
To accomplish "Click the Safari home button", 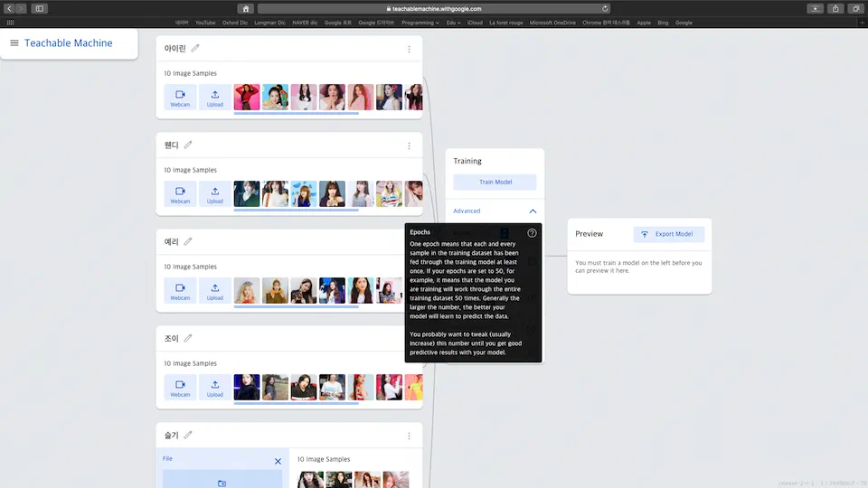I will 246,8.
